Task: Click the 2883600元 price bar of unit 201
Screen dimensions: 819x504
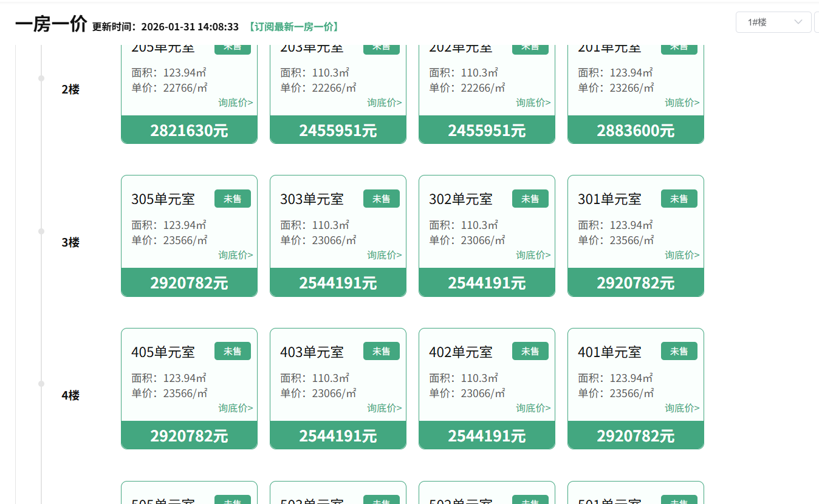Action: pos(636,131)
